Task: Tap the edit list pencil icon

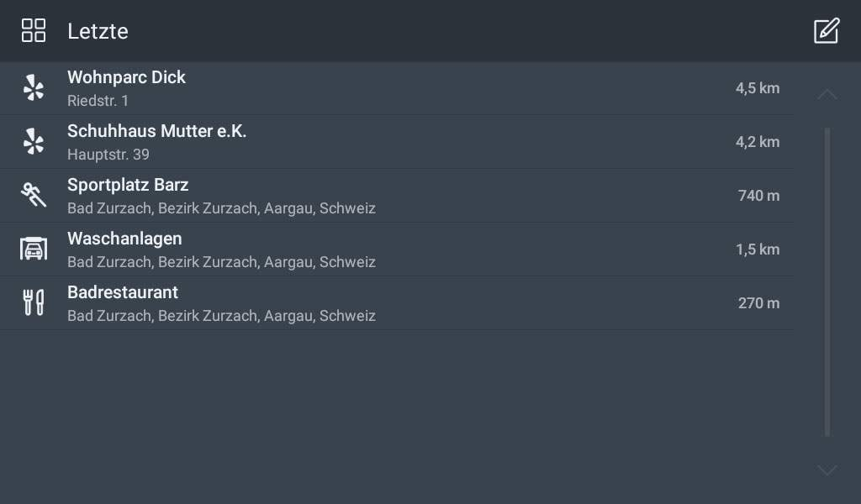Action: tap(826, 31)
